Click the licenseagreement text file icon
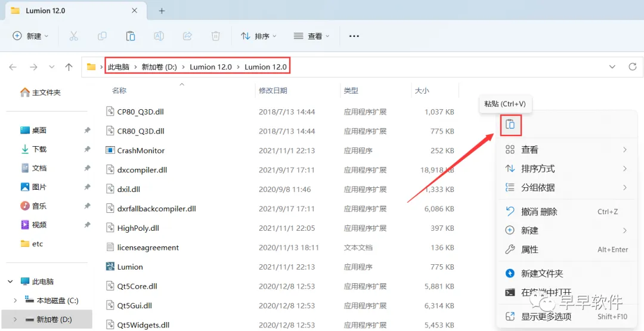644x331 pixels. pos(110,248)
